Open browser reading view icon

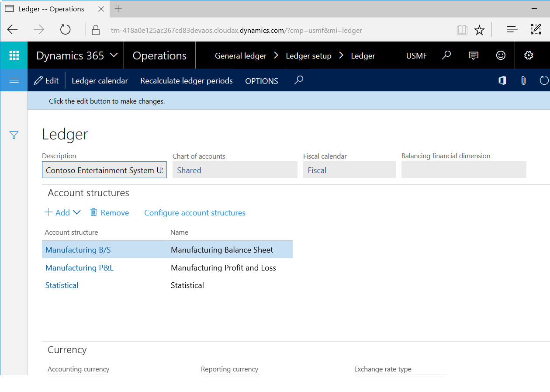462,30
